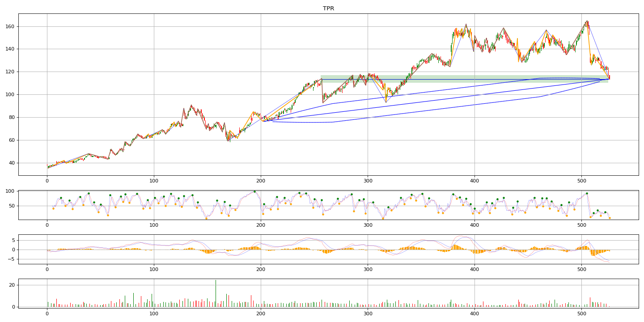Viewport: 644px width, 322px height.
Task: Click the 60 price axis label
Action: (12, 140)
